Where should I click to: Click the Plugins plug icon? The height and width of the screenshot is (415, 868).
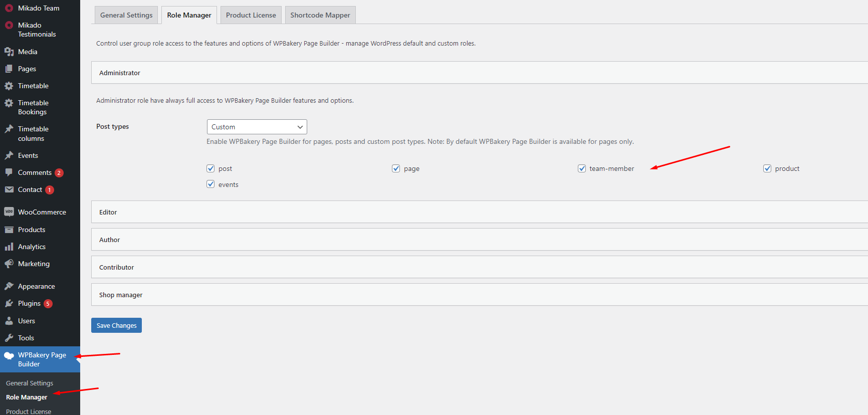coord(9,303)
